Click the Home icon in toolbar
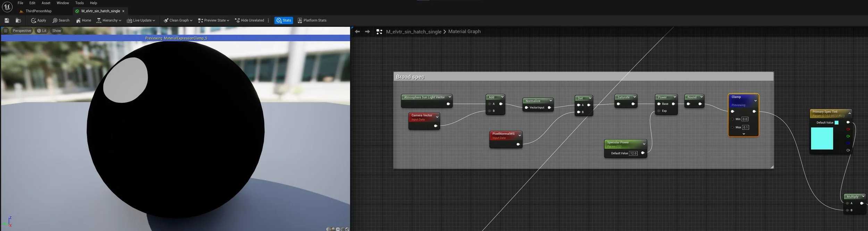Screen dimensions: 868x231 coord(78,20)
